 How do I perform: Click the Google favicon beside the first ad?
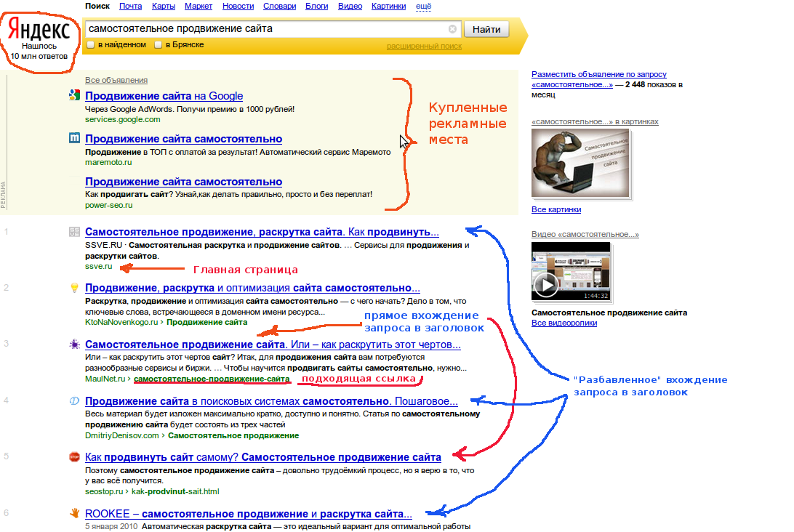tap(74, 94)
